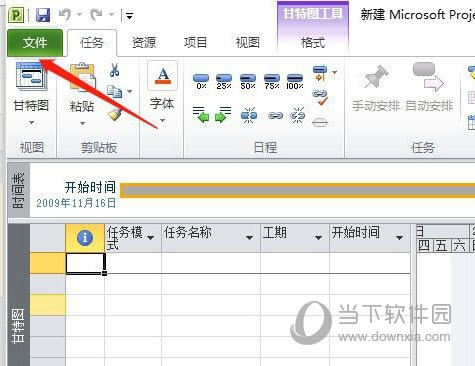Mark task 0% complete
The width and height of the screenshot is (475, 366).
(201, 81)
